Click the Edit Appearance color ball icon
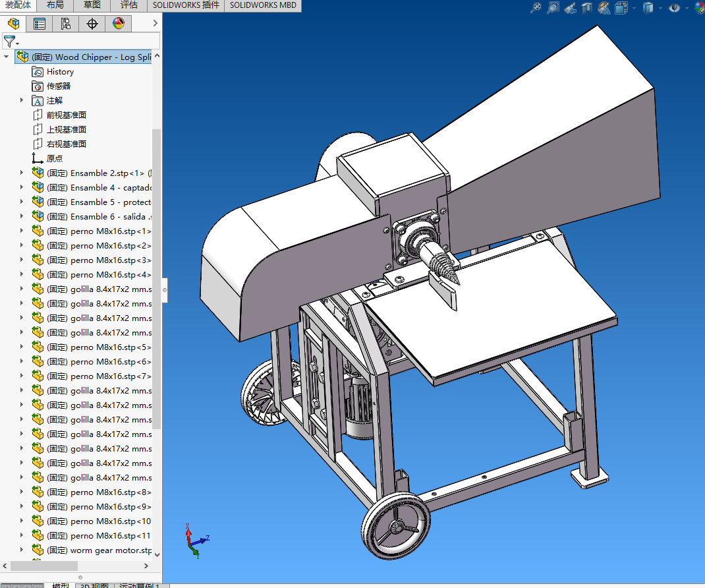Image resolution: width=705 pixels, height=588 pixels. click(698, 8)
